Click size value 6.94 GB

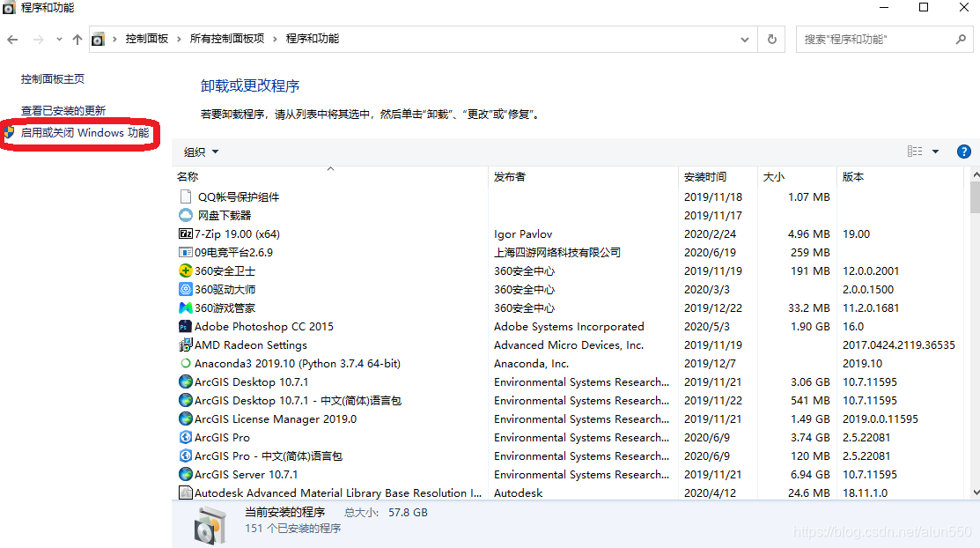click(810, 474)
